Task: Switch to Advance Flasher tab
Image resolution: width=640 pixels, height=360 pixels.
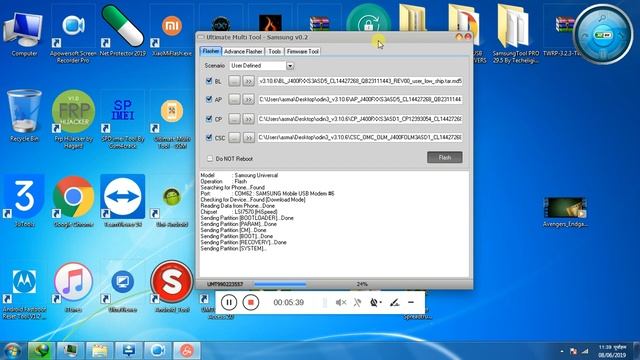Action: click(x=243, y=51)
